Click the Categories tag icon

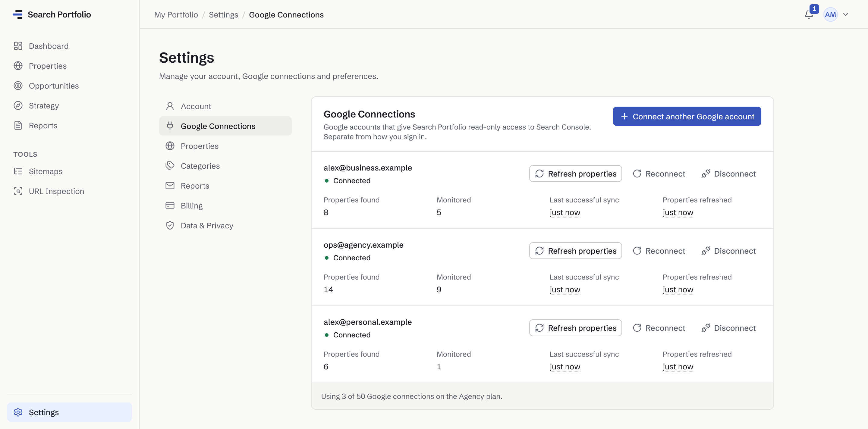[x=170, y=166]
